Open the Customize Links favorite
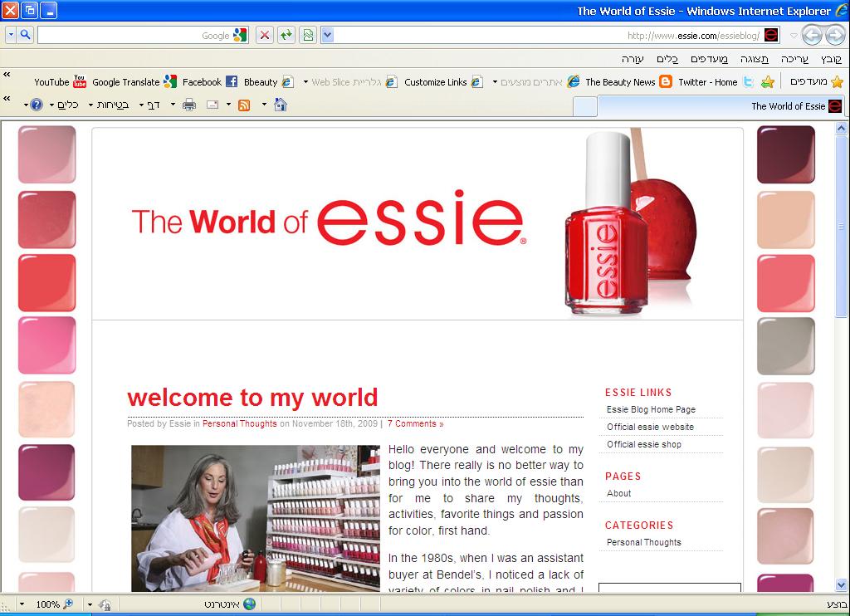 pos(443,82)
